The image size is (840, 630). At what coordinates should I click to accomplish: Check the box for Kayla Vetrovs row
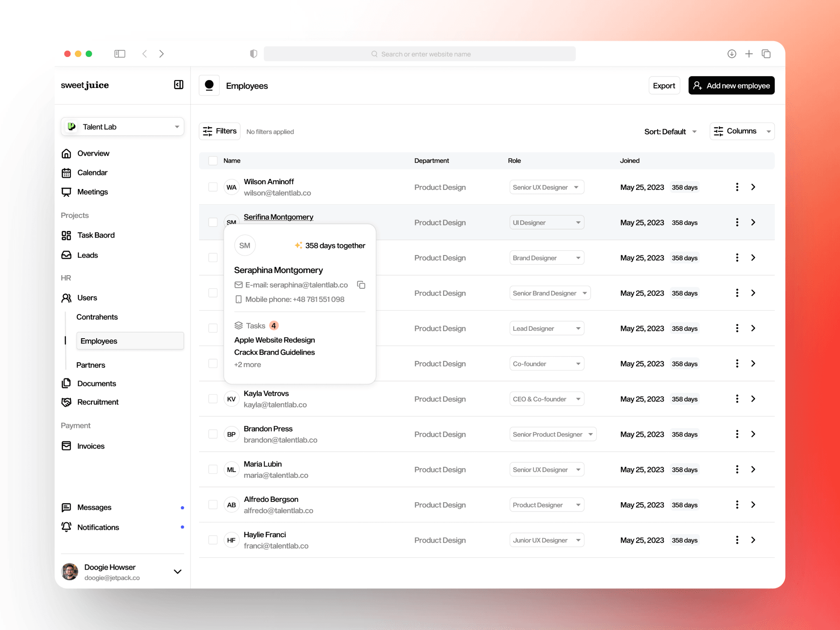coord(213,399)
